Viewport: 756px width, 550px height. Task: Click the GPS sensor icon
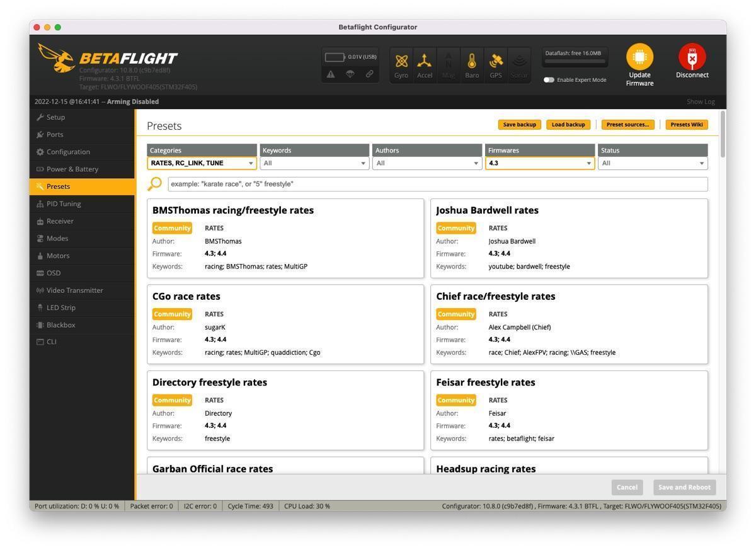[x=496, y=65]
